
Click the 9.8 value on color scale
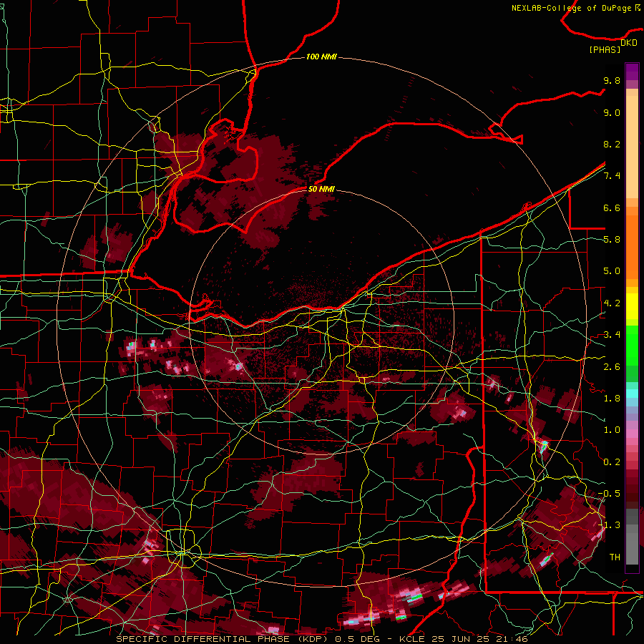612,80
